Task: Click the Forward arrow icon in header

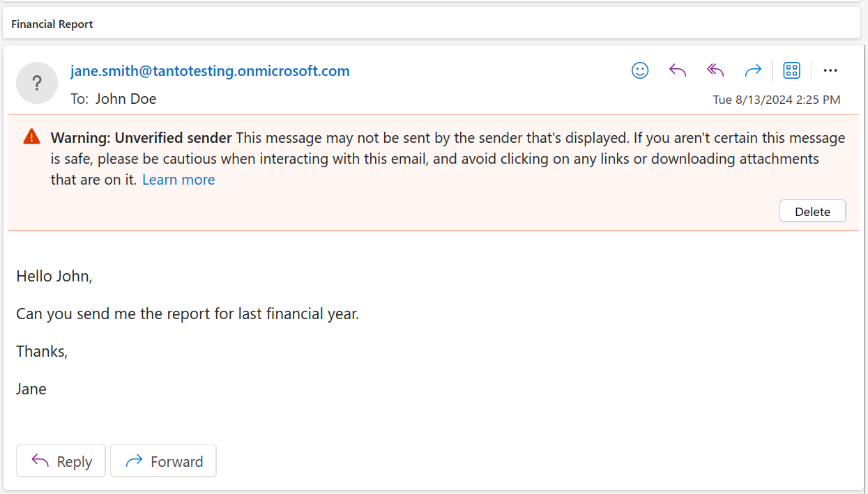Action: [753, 70]
